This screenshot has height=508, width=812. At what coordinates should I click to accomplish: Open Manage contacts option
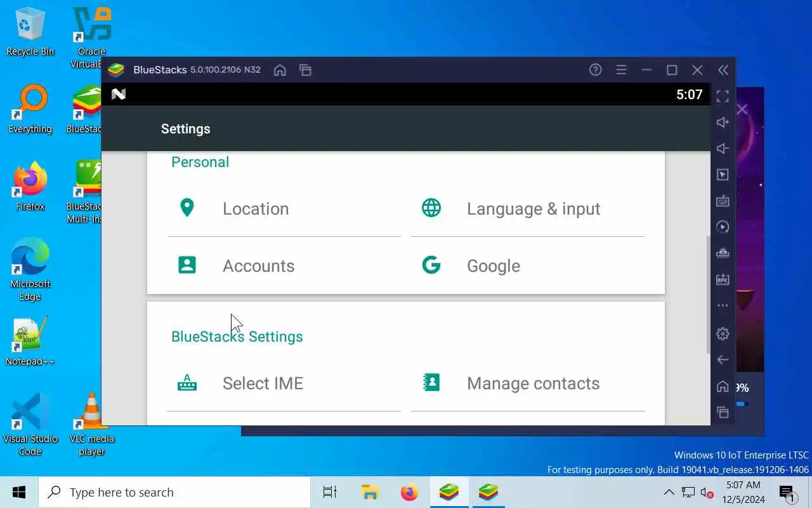[528, 383]
